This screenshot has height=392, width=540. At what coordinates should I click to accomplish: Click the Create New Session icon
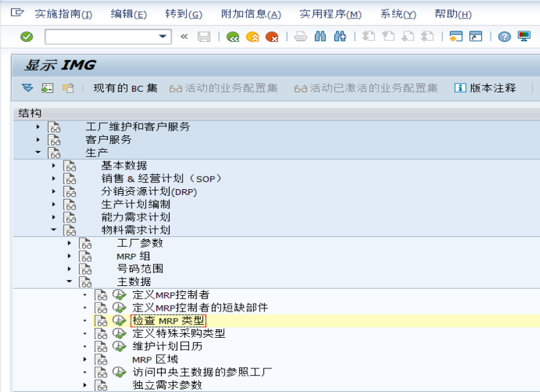pyautogui.click(x=456, y=36)
